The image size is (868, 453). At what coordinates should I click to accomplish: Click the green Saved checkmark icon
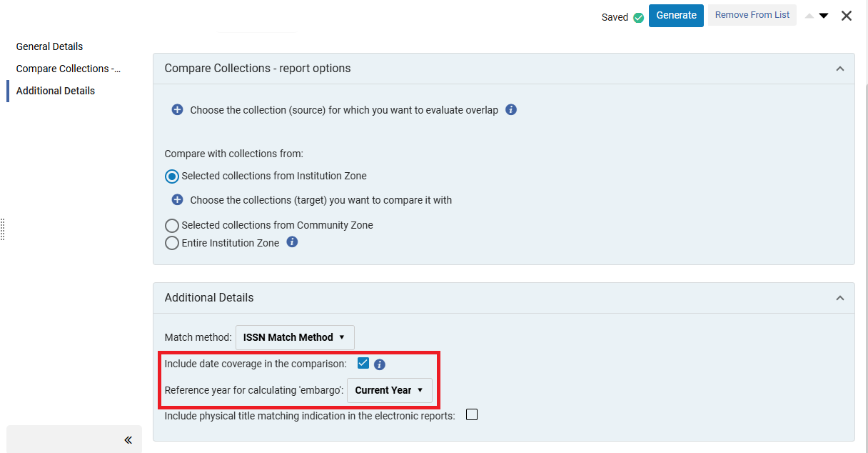(x=639, y=18)
